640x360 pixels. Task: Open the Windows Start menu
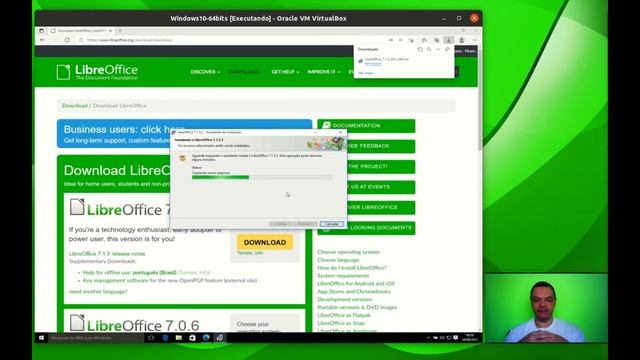click(x=41, y=338)
